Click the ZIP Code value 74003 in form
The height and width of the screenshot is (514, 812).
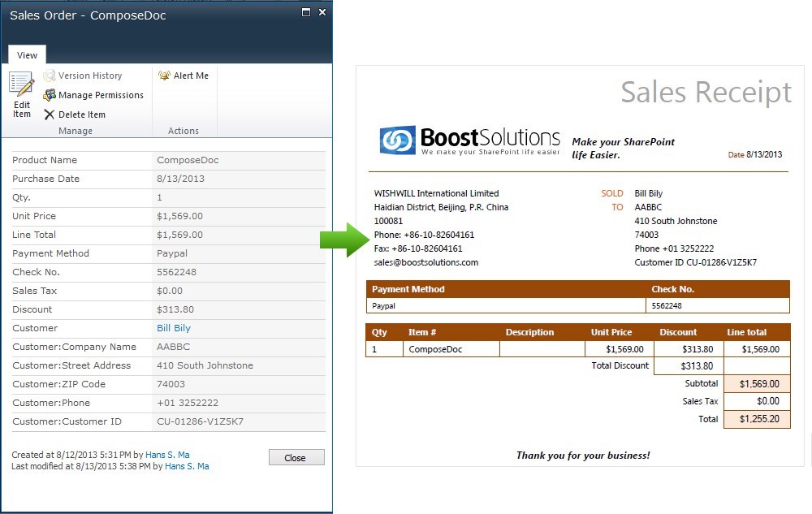[x=171, y=383]
